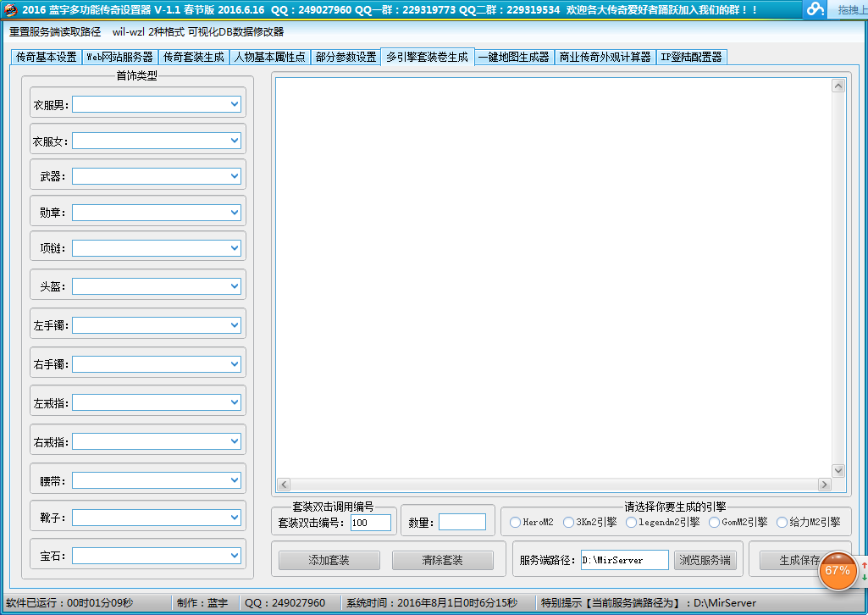Click inside the large output text area

pyautogui.click(x=554, y=277)
